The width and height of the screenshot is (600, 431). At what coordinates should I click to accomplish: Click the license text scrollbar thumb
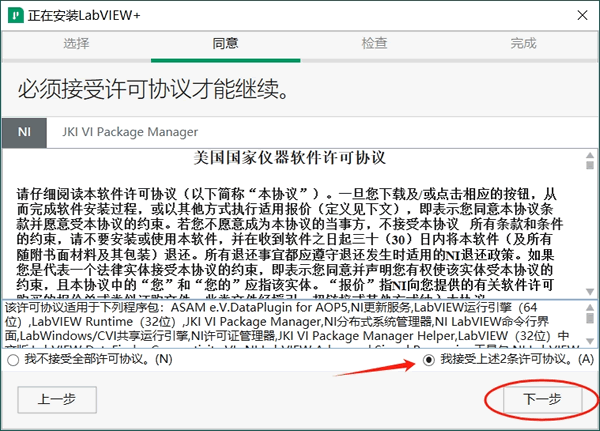[x=590, y=165]
